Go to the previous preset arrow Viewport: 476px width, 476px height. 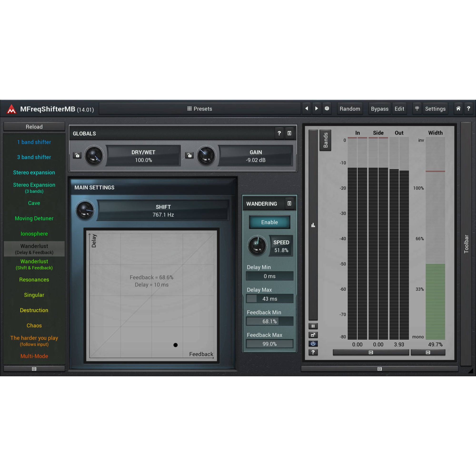[x=307, y=109]
